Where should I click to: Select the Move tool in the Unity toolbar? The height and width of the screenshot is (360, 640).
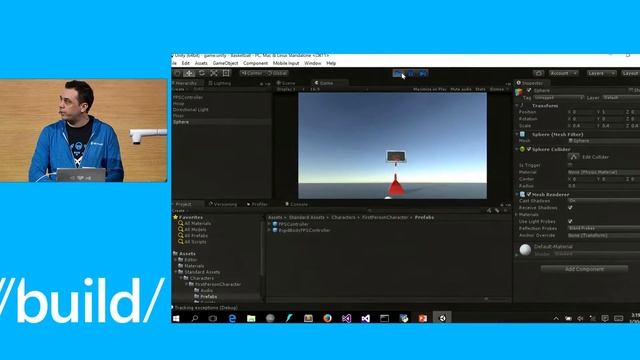(x=189, y=73)
